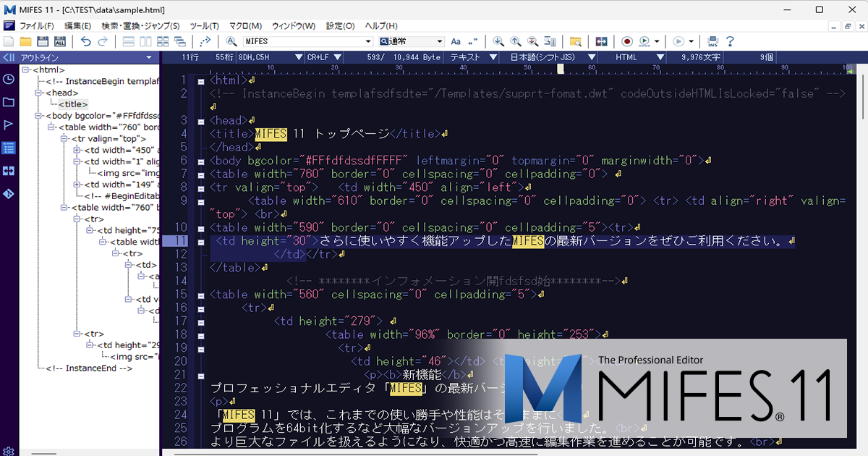
Task: Click the file compare icon in the toolbar
Action: pyautogui.click(x=602, y=41)
